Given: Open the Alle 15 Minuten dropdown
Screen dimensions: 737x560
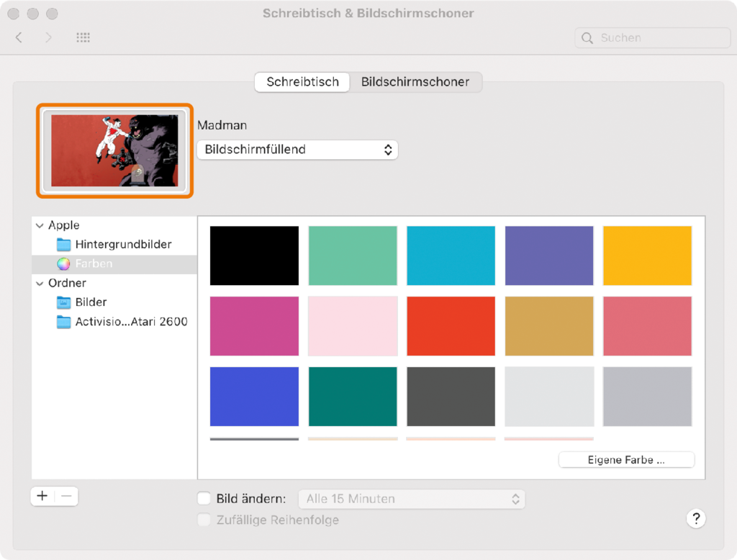Looking at the screenshot, I should coord(412,499).
